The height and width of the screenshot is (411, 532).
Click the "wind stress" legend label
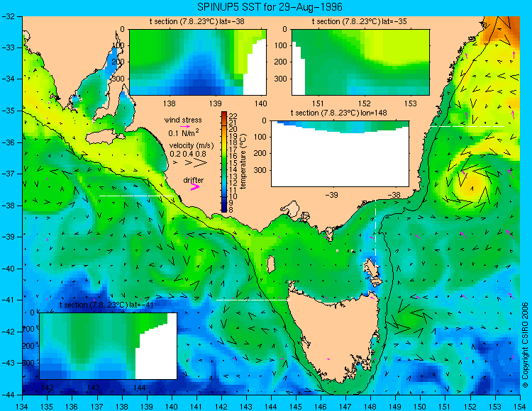pyautogui.click(x=183, y=120)
